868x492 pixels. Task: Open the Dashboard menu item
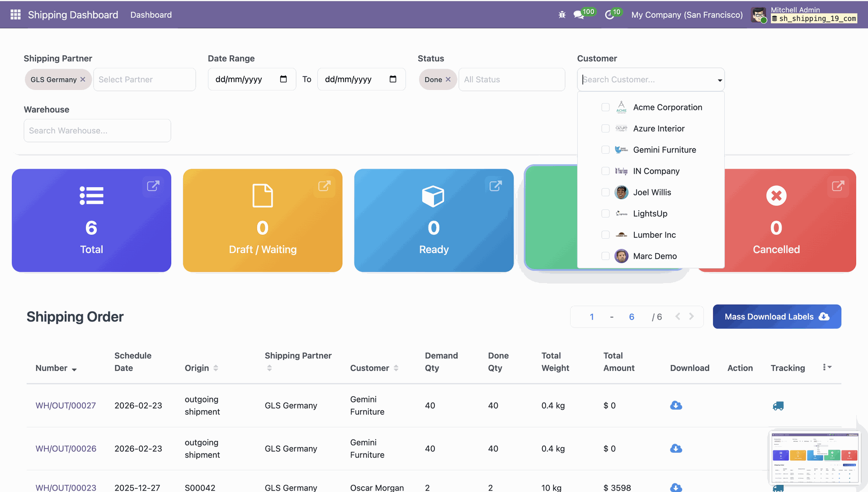151,15
